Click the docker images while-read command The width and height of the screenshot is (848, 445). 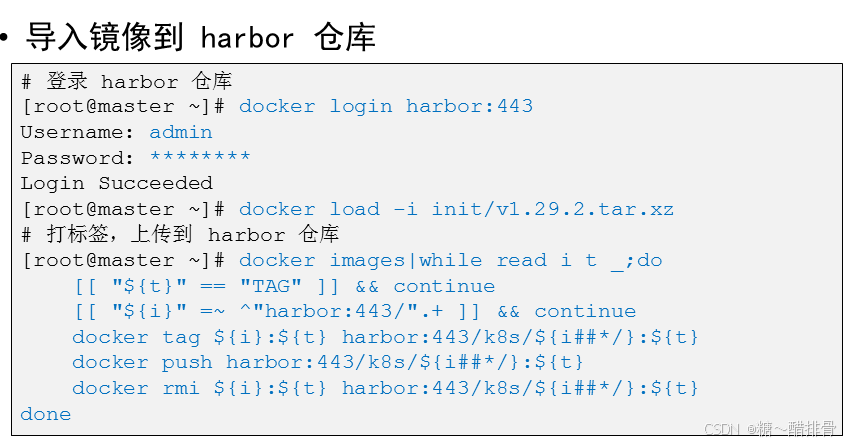(450, 260)
